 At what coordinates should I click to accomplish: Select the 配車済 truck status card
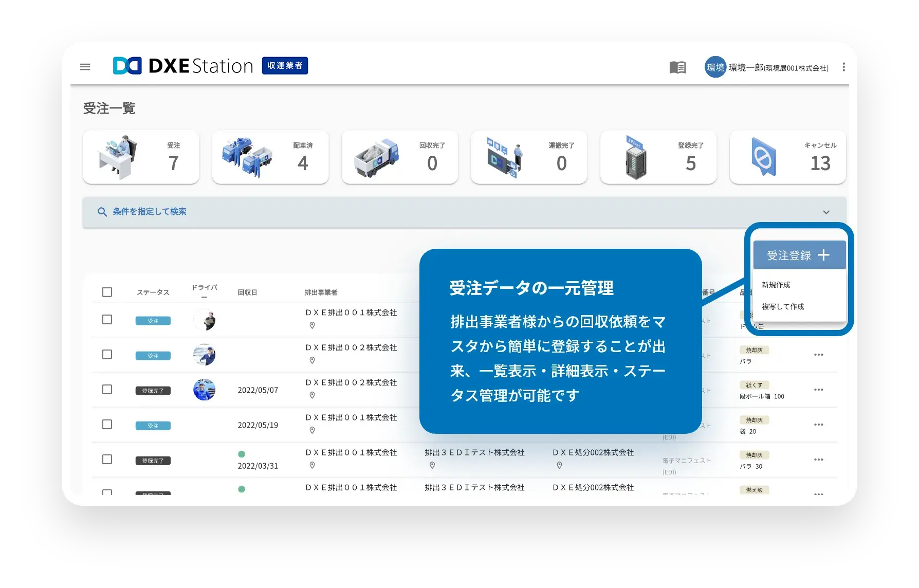click(270, 157)
